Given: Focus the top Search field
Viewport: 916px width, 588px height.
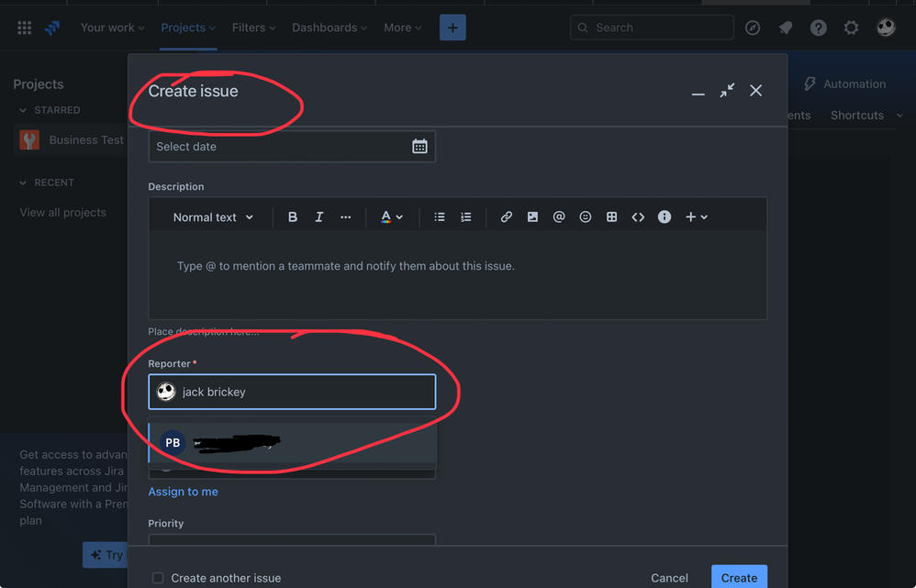Looking at the screenshot, I should click(652, 28).
